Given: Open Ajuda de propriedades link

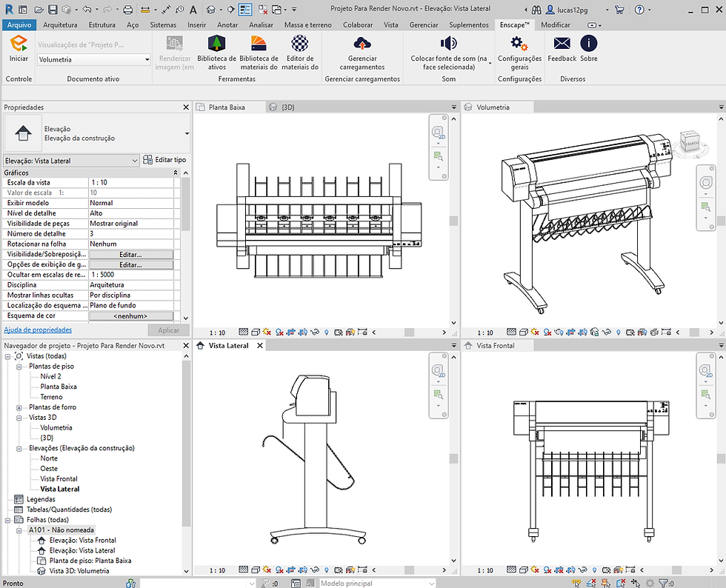Looking at the screenshot, I should click(x=37, y=330).
